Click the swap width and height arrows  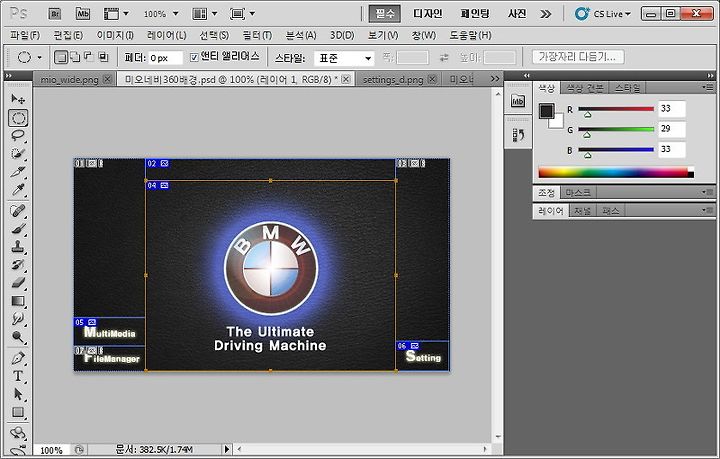coord(444,58)
